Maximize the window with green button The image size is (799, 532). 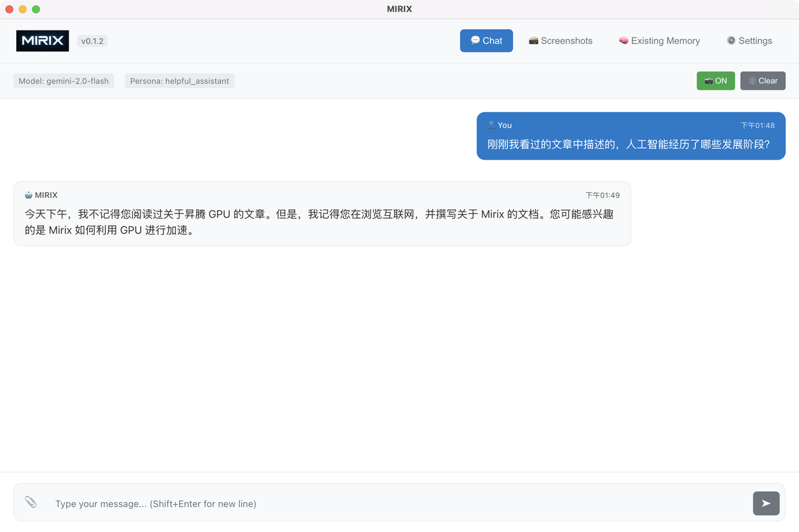36,9
